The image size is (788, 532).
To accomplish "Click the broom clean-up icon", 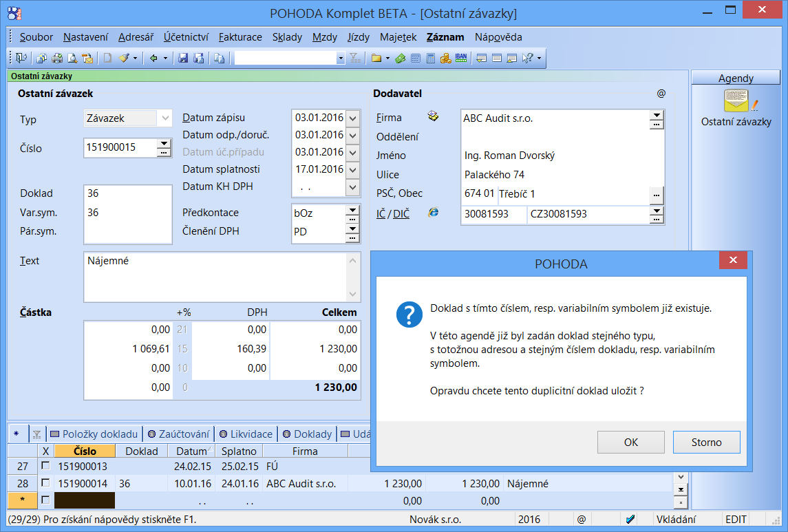I will tap(124, 58).
